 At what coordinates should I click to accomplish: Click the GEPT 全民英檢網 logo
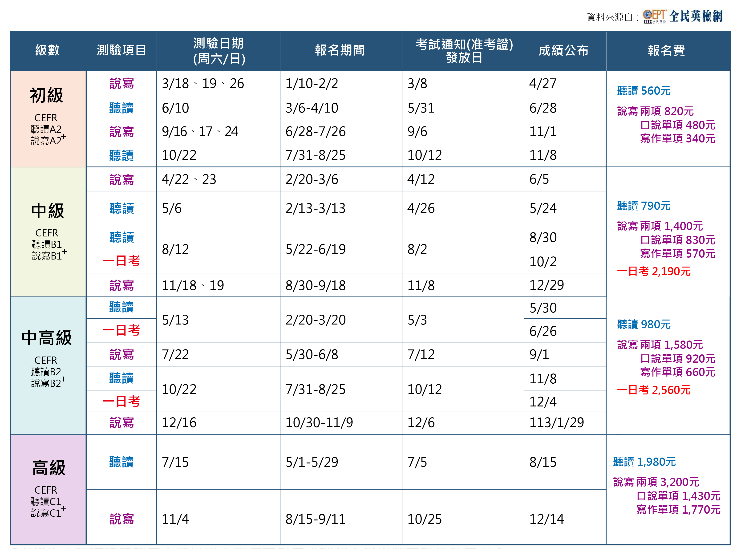click(682, 16)
